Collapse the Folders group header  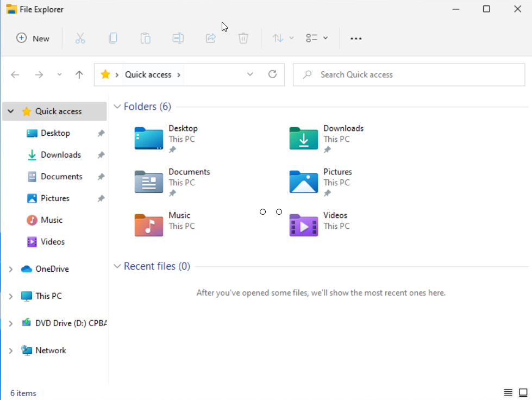[117, 107]
